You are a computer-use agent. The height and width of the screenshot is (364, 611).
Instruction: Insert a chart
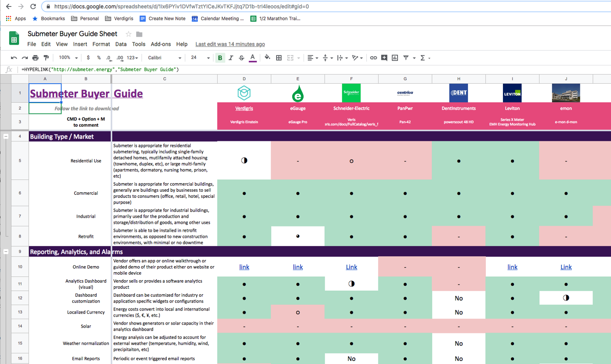[x=395, y=58]
